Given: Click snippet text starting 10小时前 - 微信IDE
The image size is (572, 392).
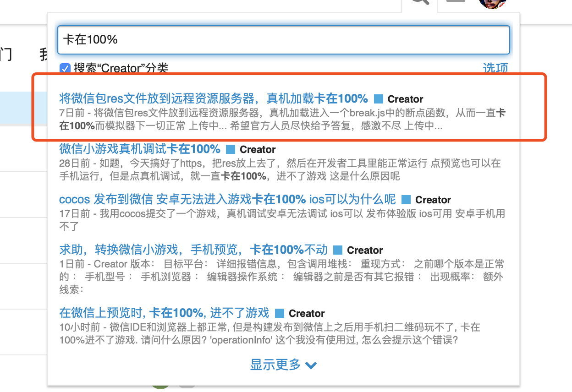Looking at the screenshot, I should click(269, 334).
